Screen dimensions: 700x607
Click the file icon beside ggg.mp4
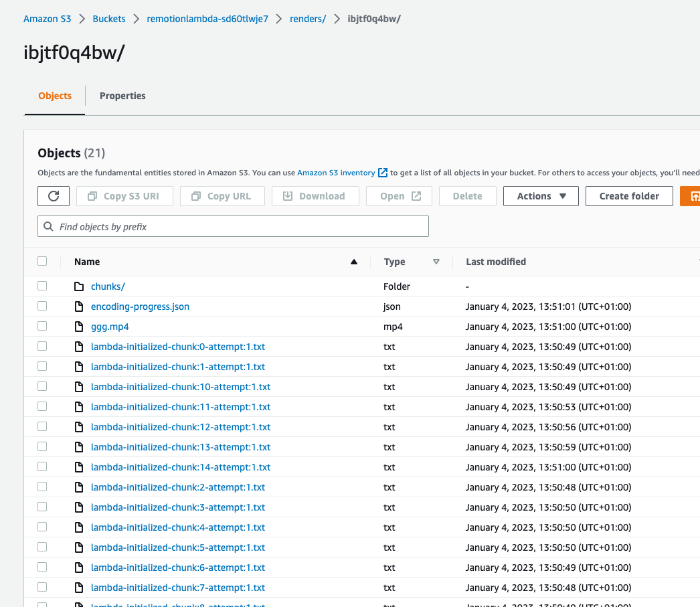[79, 327]
